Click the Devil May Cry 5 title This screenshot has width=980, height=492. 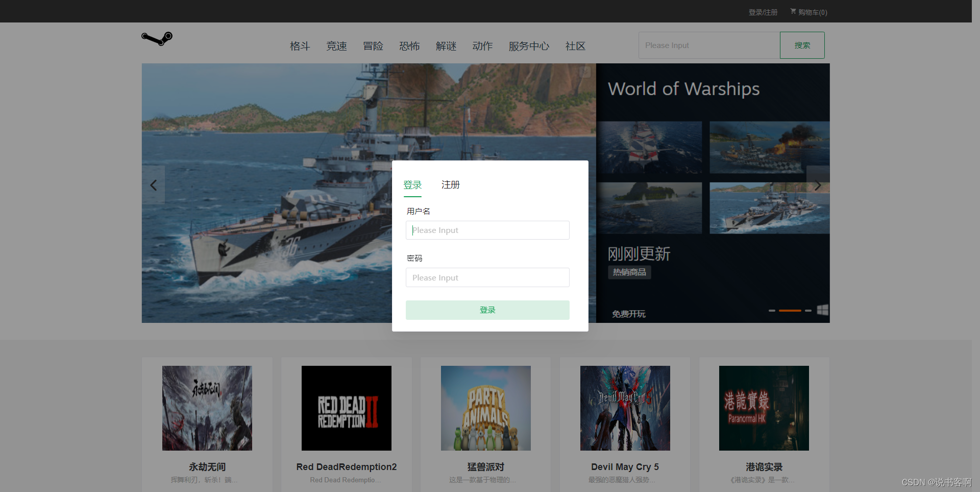[x=625, y=467]
